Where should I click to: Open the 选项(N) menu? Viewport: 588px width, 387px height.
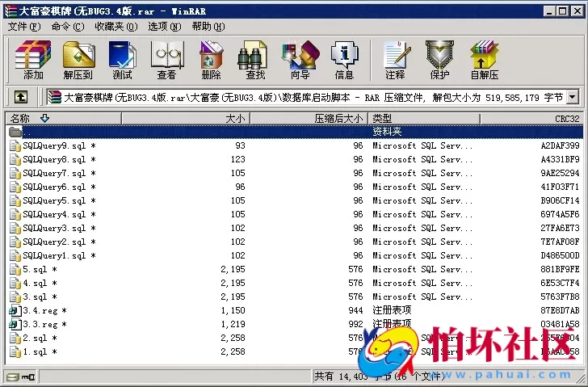pos(165,27)
